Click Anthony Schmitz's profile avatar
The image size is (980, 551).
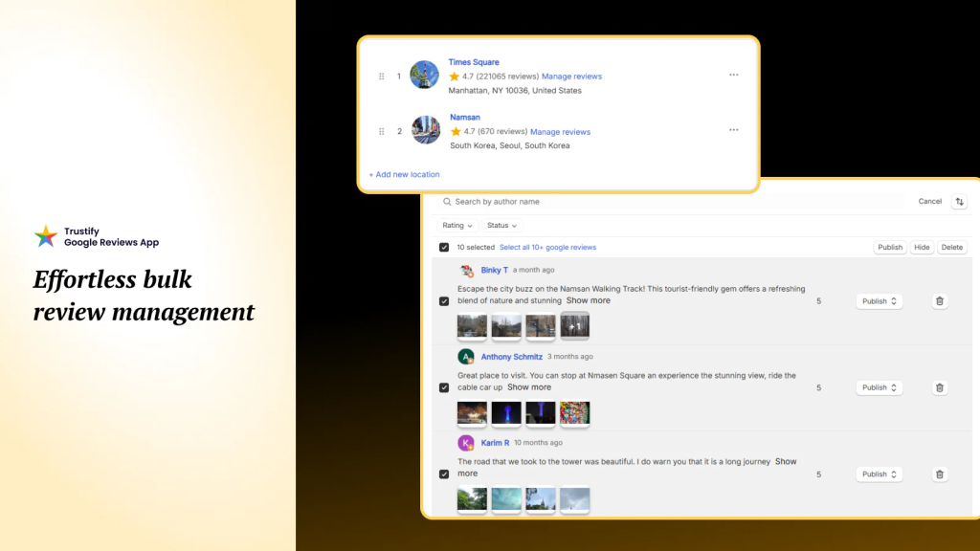coord(466,357)
